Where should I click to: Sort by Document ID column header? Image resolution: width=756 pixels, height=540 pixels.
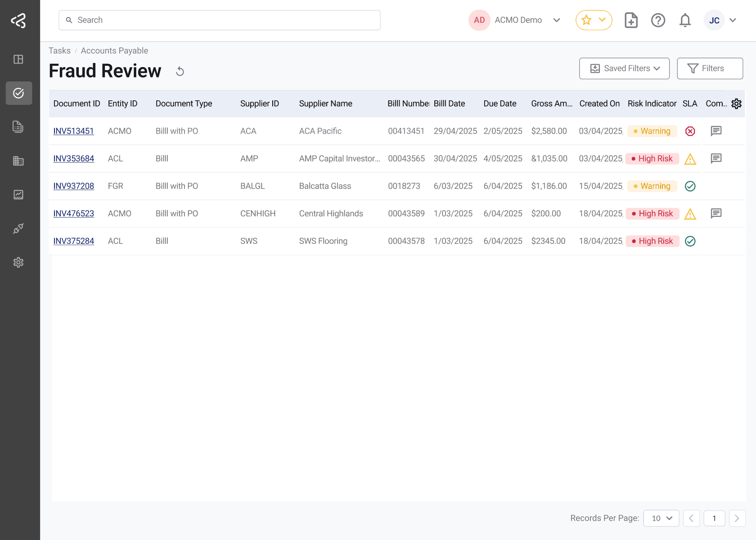pyautogui.click(x=76, y=103)
